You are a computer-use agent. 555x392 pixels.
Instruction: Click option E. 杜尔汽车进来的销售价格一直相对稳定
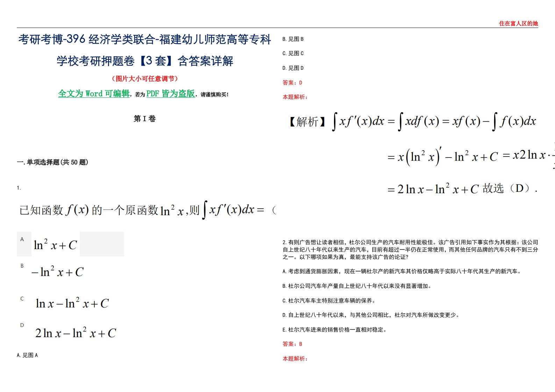coord(335,329)
